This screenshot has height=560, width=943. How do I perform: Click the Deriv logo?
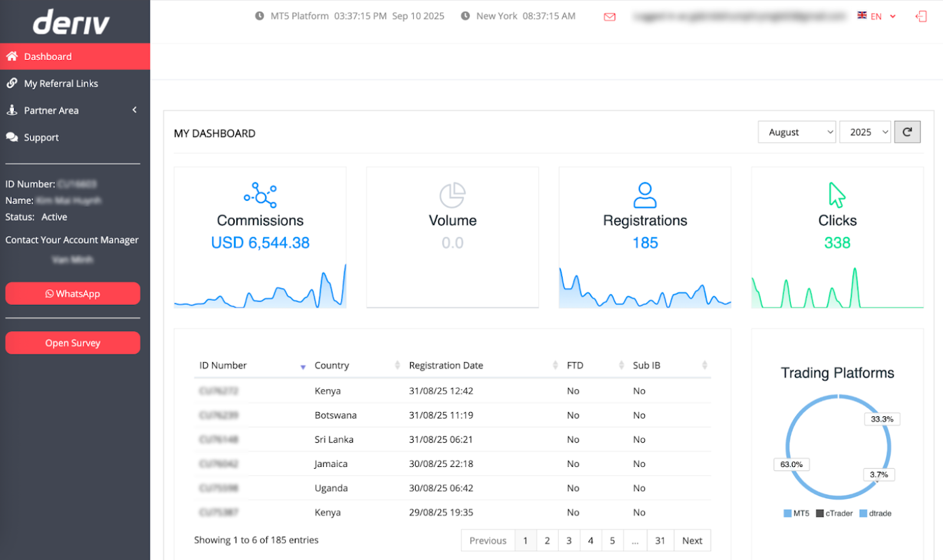71,22
